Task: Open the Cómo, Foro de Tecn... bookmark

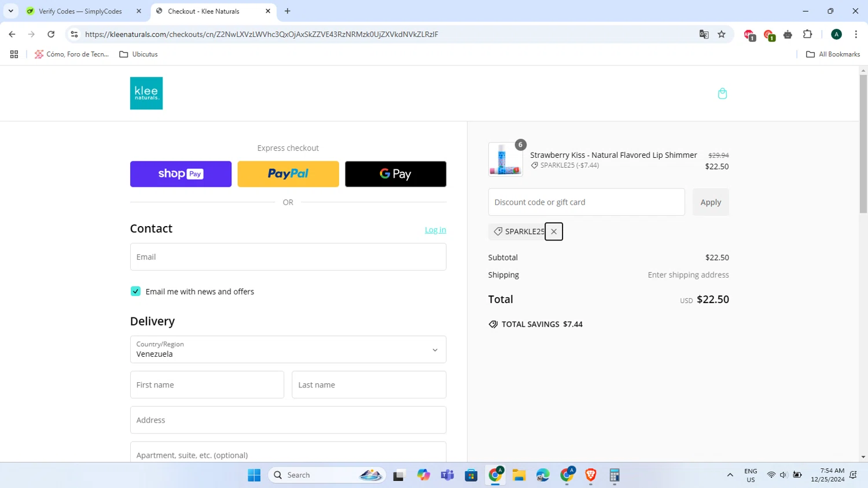Action: (x=72, y=54)
